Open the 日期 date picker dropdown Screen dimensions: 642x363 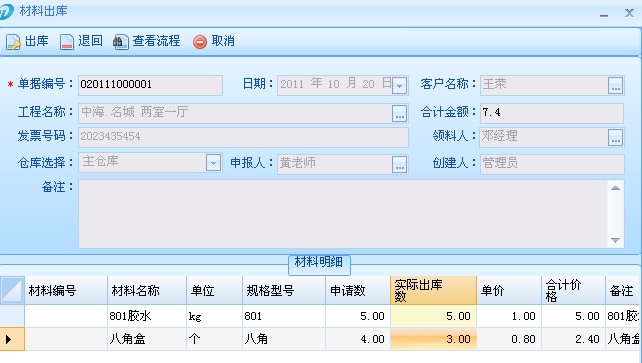[x=400, y=86]
